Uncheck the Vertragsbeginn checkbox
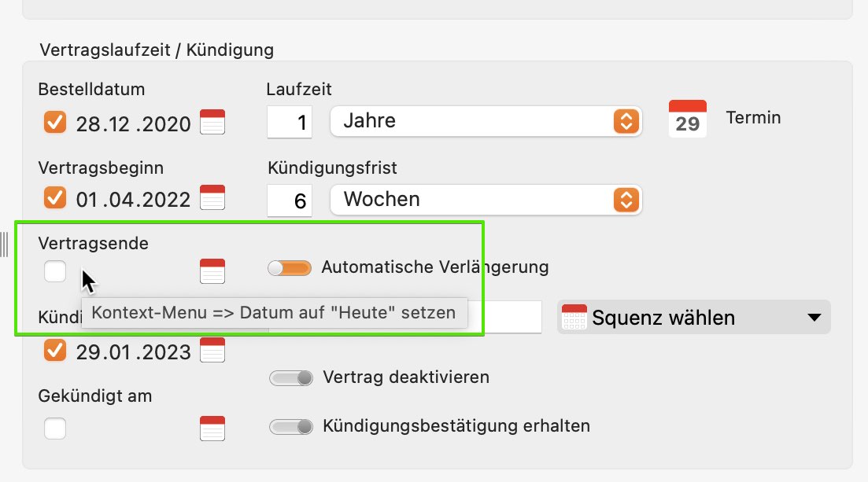This screenshot has width=868, height=482. coord(55,197)
